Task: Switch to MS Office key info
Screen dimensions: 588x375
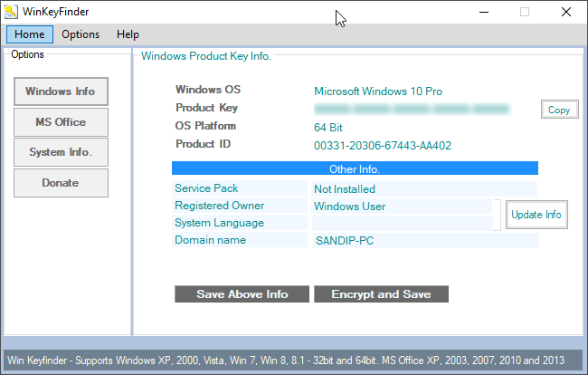Action: (61, 122)
